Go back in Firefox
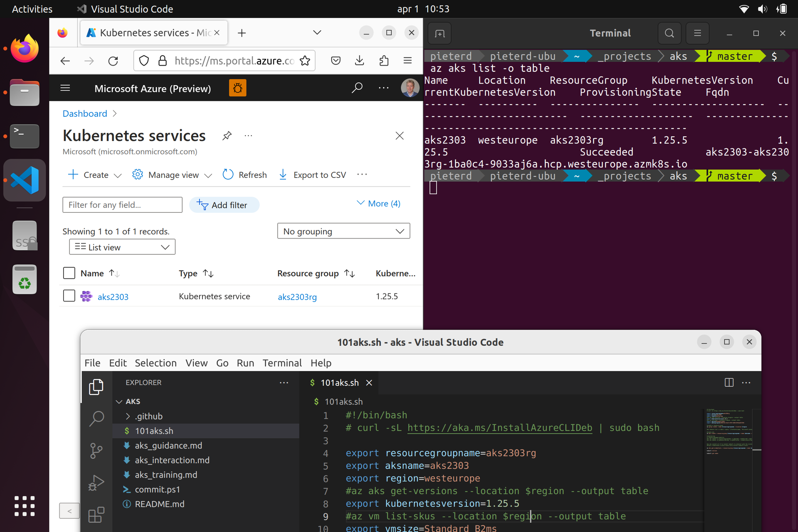Image resolution: width=798 pixels, height=532 pixels. click(x=65, y=61)
